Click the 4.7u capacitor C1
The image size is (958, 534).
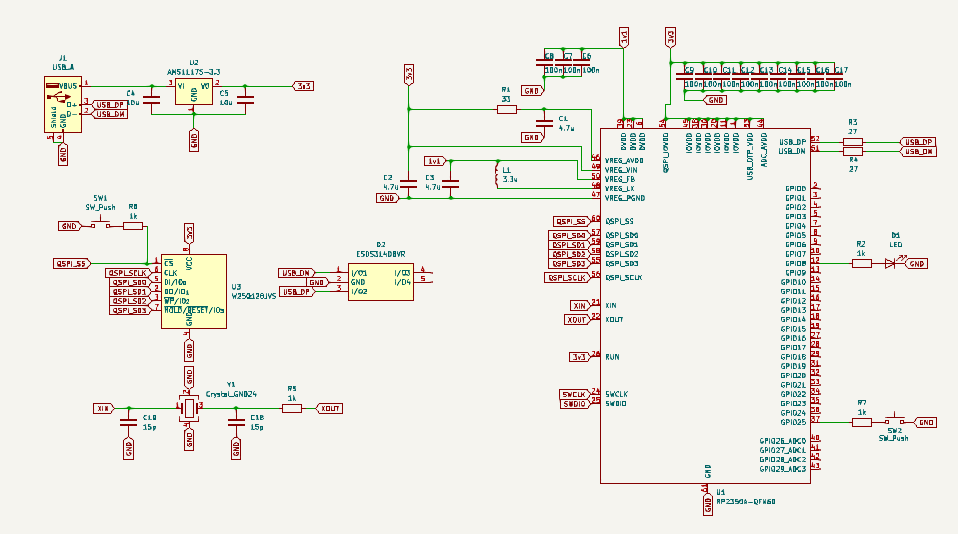pos(544,123)
